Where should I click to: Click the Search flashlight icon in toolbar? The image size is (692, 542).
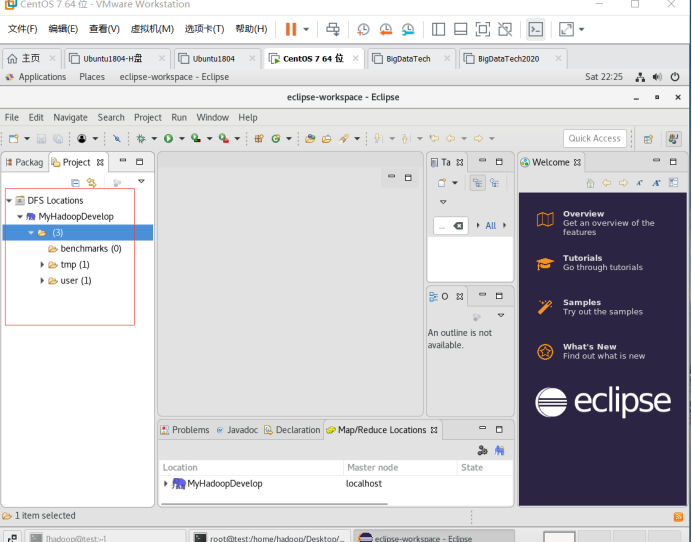(344, 139)
